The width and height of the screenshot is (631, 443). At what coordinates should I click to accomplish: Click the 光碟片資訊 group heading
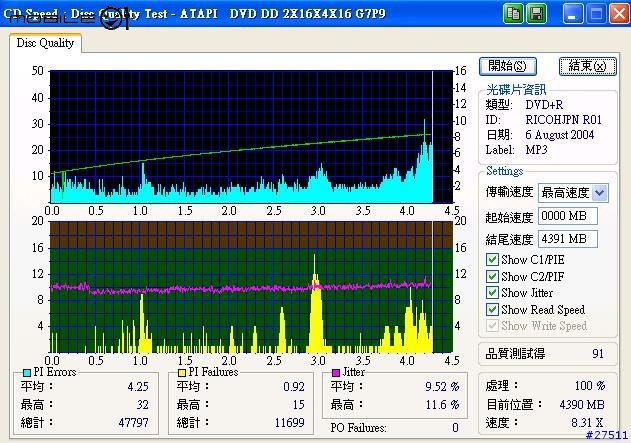point(516,89)
